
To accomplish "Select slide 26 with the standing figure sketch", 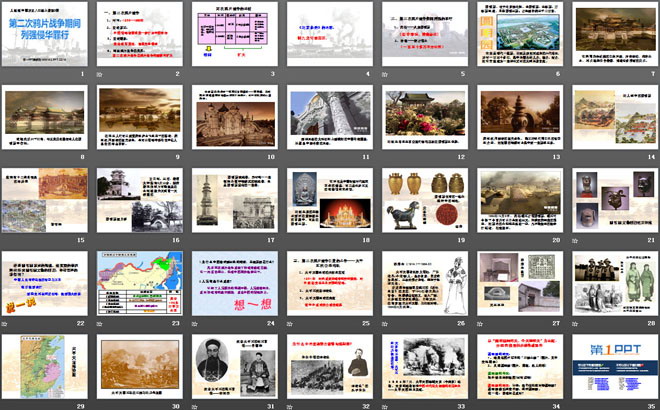I will coord(425,284).
